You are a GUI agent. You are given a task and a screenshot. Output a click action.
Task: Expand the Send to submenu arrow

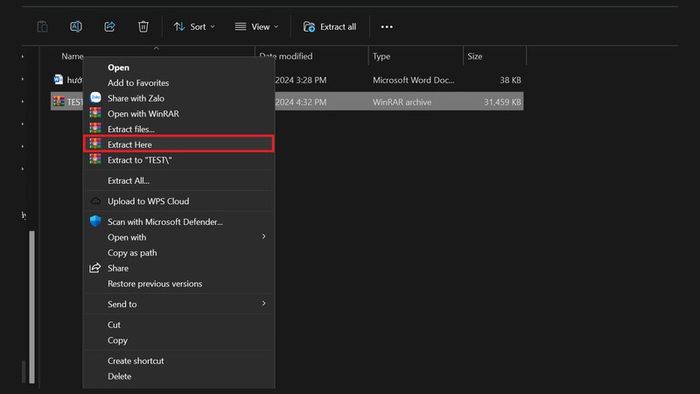[264, 303]
